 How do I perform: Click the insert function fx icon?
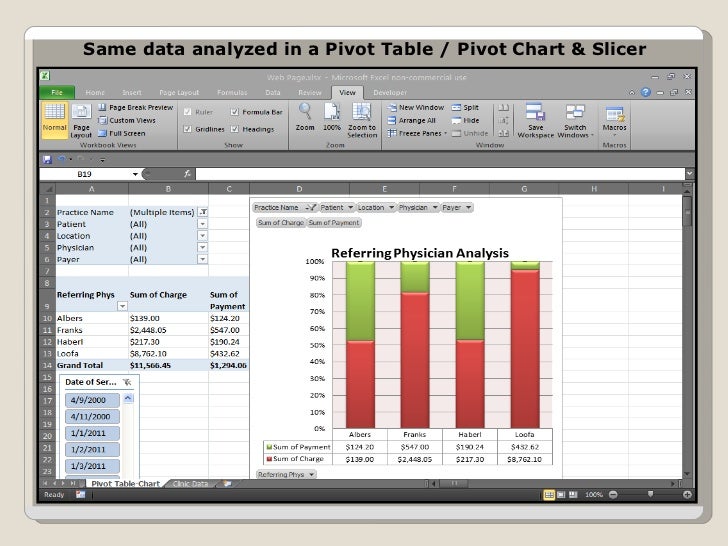point(187,174)
